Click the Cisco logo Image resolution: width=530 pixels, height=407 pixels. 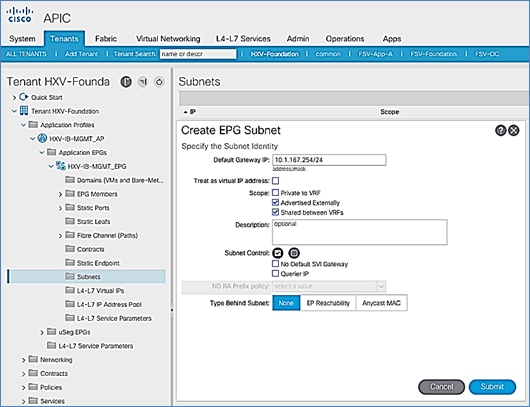tap(20, 15)
